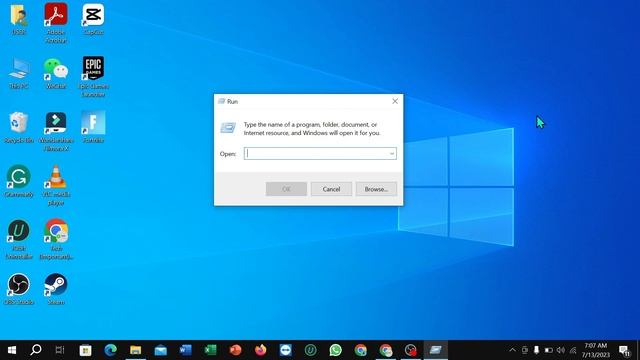Launch PowerPoint from the taskbar

(236, 350)
